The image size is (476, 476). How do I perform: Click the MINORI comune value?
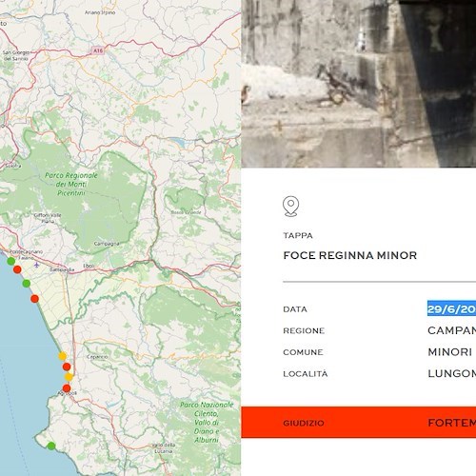click(x=449, y=352)
